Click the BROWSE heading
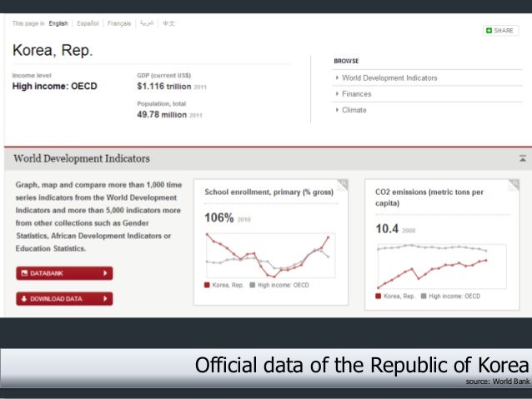532x399 pixels. coord(346,61)
